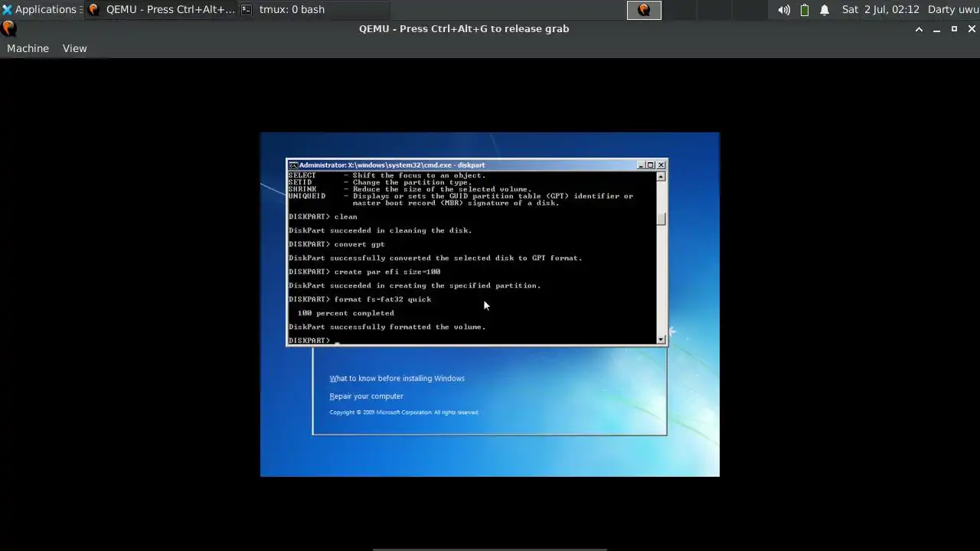Click the date and time clock
Screen dimensions: 980x551
pos(880,9)
